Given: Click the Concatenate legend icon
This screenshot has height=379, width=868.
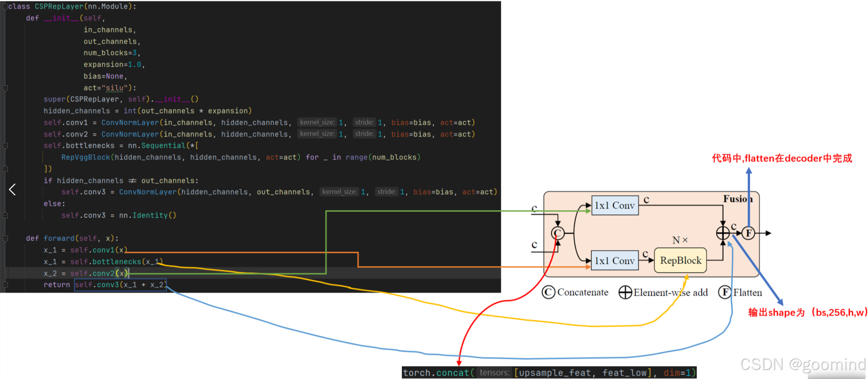Looking at the screenshot, I should point(549,292).
